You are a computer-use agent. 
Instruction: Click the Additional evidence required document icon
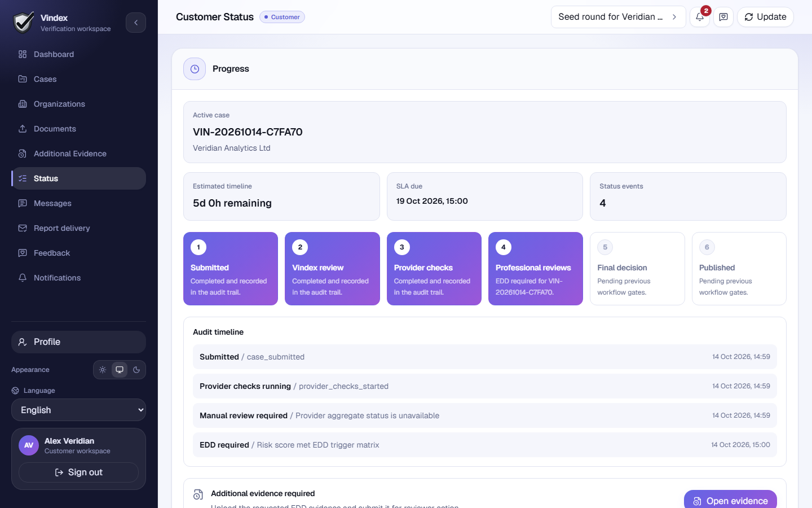pos(198,494)
